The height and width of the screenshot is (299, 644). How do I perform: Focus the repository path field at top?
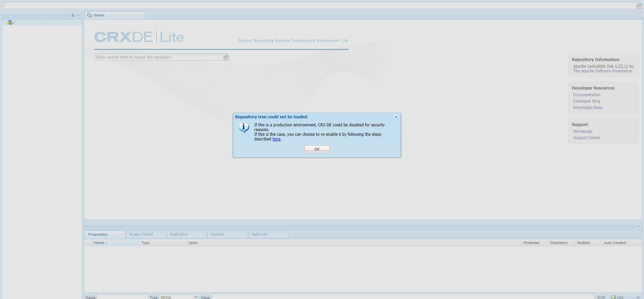point(319,6)
